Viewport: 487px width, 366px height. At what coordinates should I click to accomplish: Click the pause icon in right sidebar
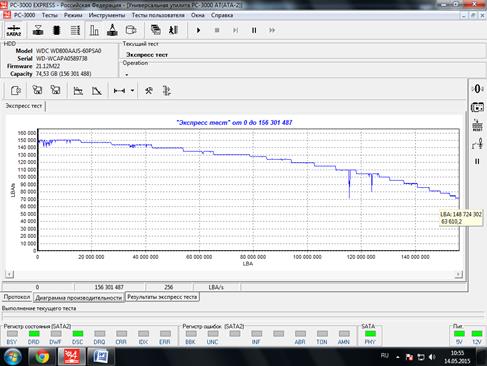[477, 161]
